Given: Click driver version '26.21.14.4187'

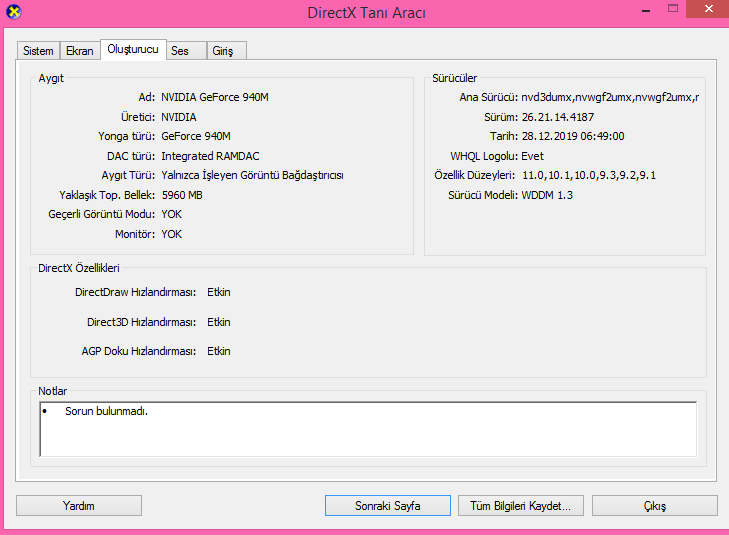Looking at the screenshot, I should coord(557,117).
